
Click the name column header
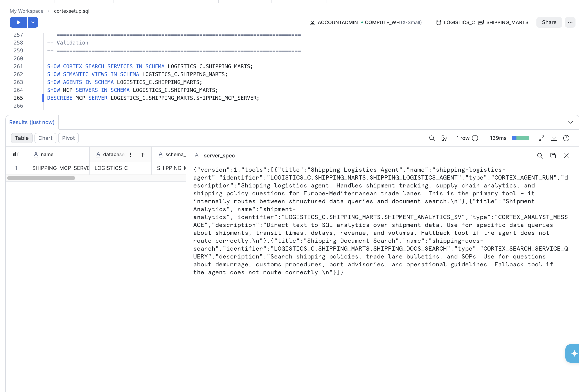pyautogui.click(x=58, y=154)
